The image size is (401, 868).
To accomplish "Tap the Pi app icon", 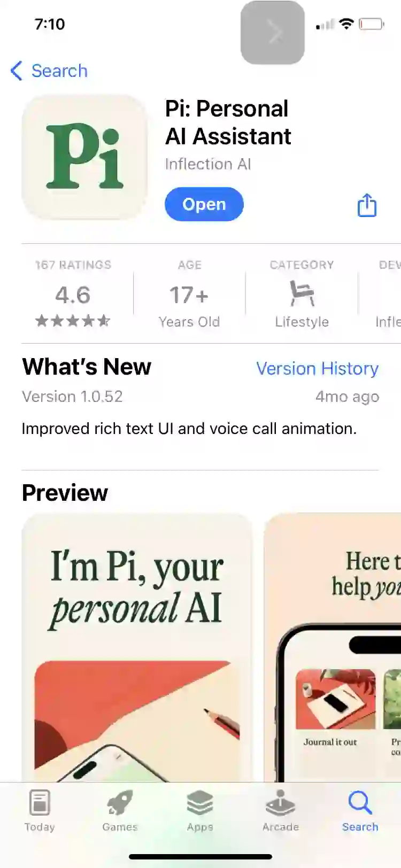I will 84,157.
